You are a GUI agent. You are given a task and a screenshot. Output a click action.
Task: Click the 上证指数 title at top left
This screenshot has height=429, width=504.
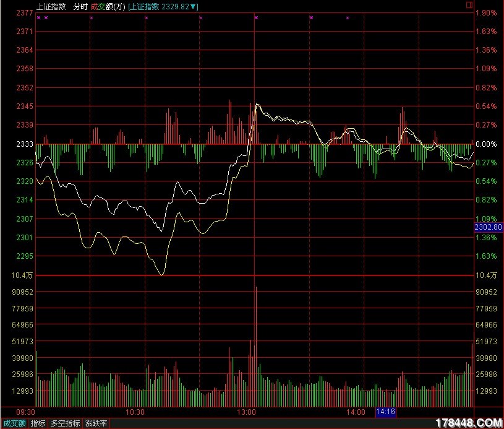pyautogui.click(x=51, y=6)
